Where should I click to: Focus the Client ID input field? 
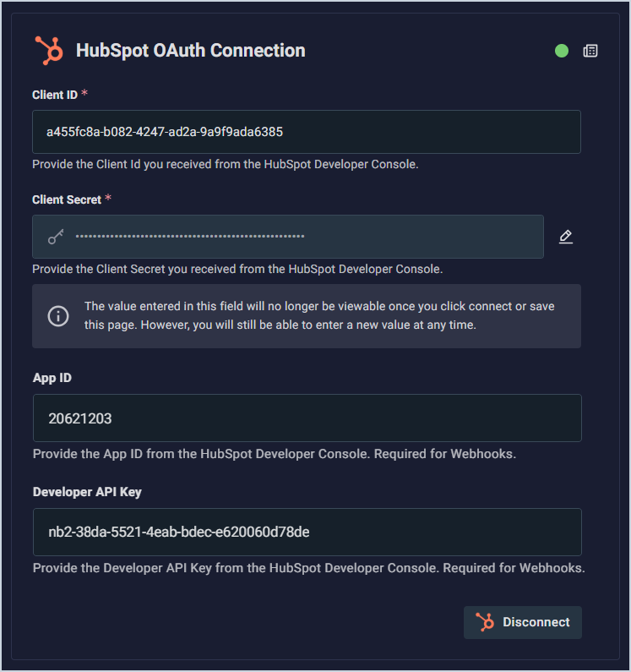coord(307,132)
